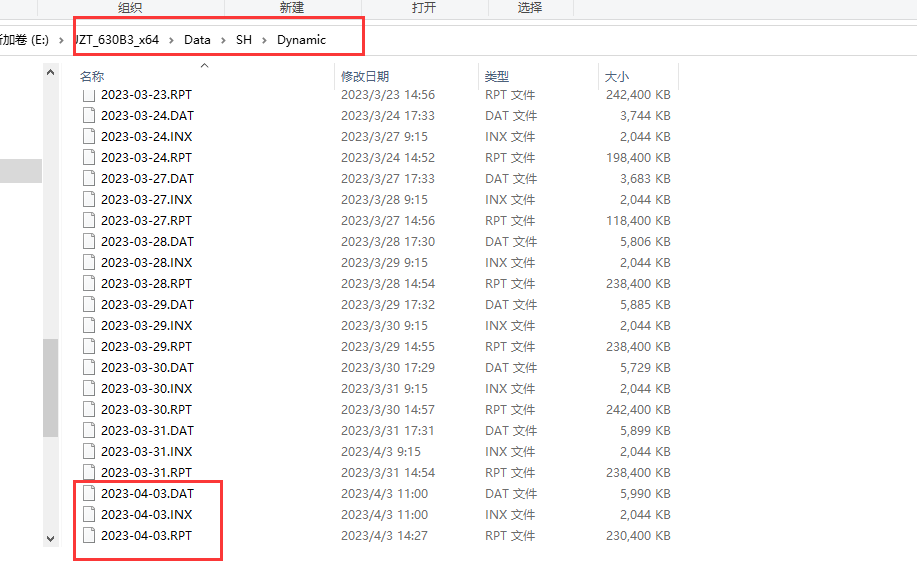Click Dynamic folder breadcrumb
Screen dimensions: 917x569
click(301, 40)
